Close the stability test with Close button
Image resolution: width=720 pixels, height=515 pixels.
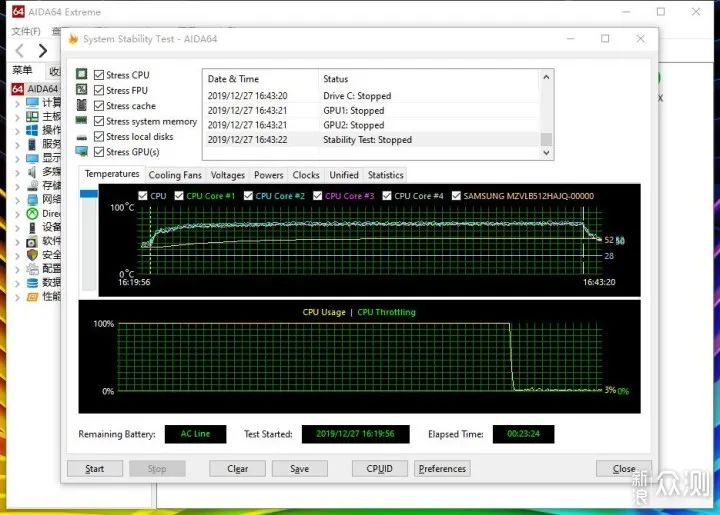(x=624, y=469)
